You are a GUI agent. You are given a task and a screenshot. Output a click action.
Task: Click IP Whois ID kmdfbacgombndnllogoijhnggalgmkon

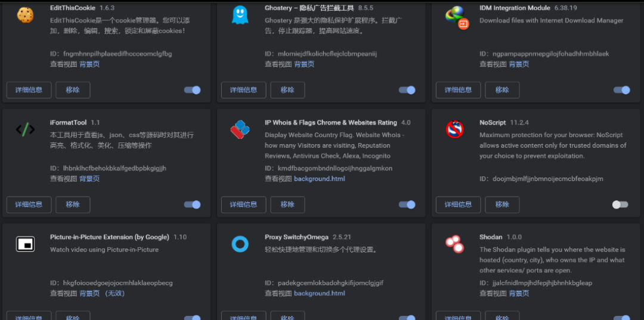[335, 168]
